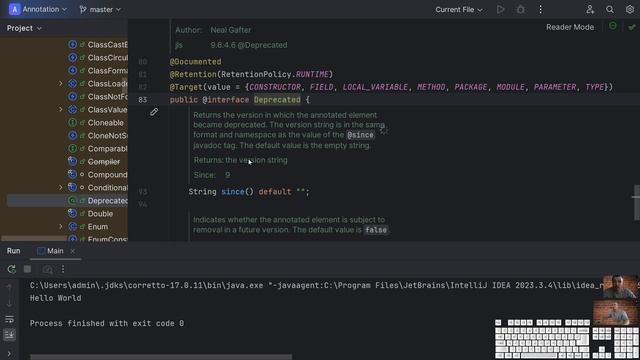Select CloneNotS item in the project tree

tap(108, 136)
